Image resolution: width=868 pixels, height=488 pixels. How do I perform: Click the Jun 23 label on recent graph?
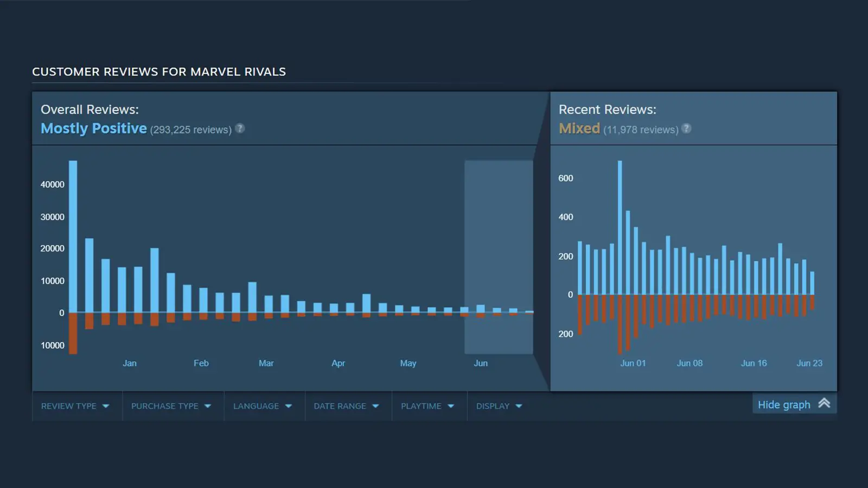[809, 363]
